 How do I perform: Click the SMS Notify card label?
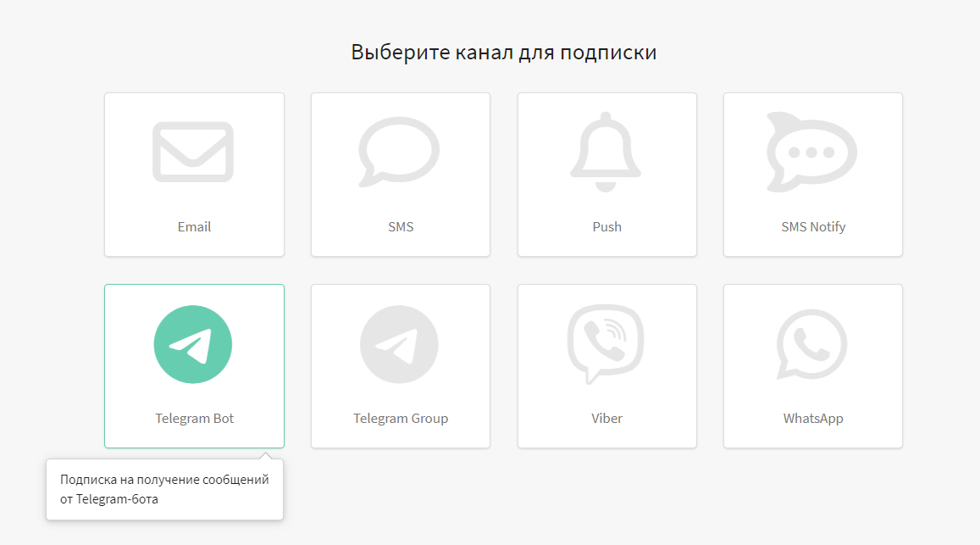pos(813,226)
